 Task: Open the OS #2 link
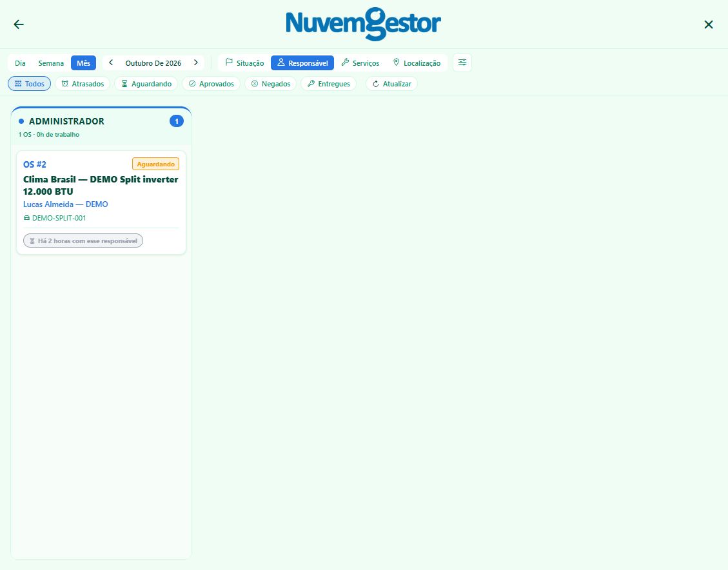(x=35, y=164)
